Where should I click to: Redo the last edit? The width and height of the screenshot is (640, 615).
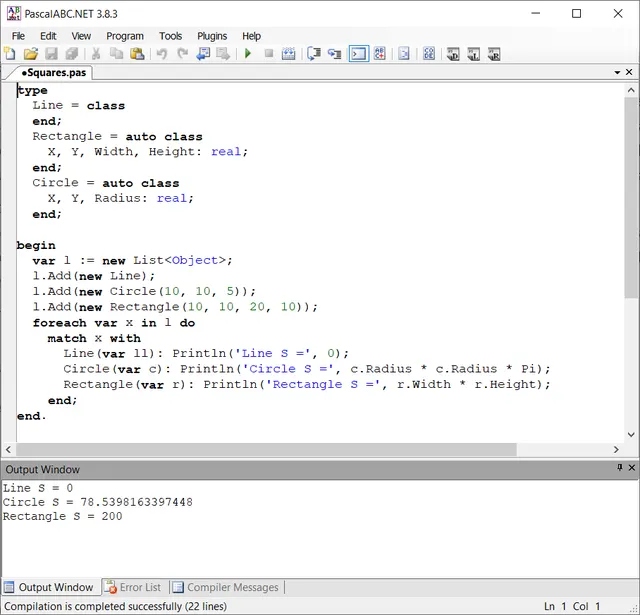(x=183, y=53)
